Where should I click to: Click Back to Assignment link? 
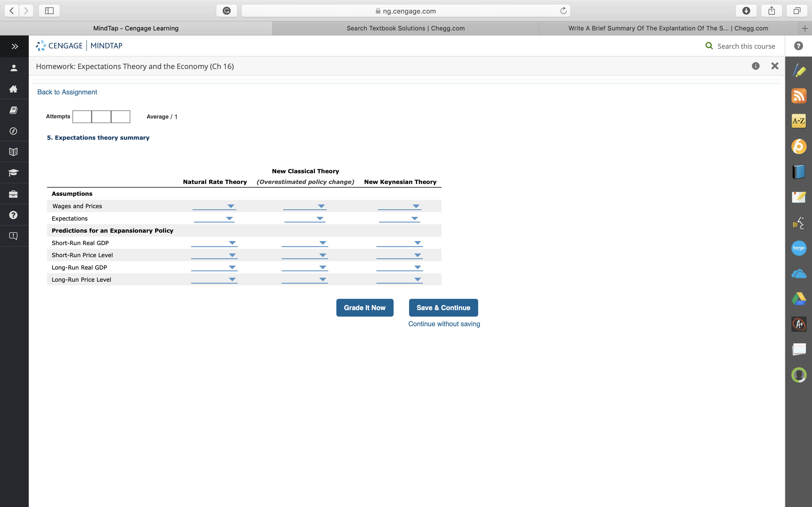click(x=67, y=92)
